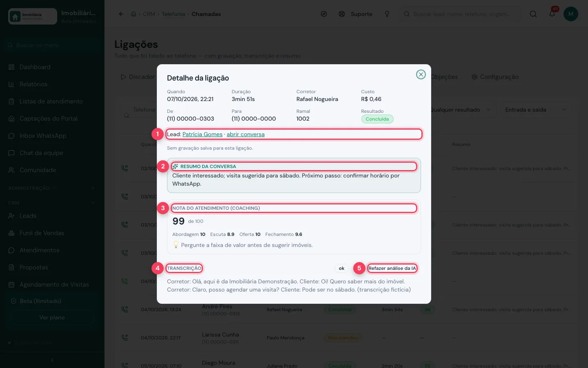Open Patrícia Gomes lead link
The height and width of the screenshot is (368, 588).
(203, 134)
